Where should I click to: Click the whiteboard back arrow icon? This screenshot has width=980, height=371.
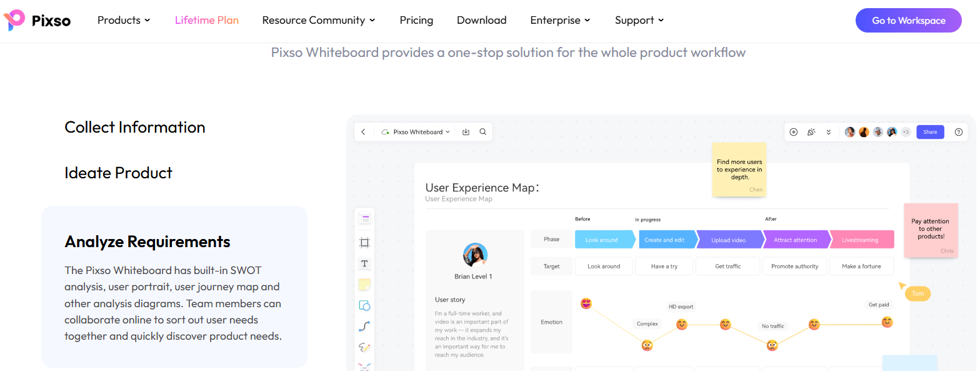364,132
